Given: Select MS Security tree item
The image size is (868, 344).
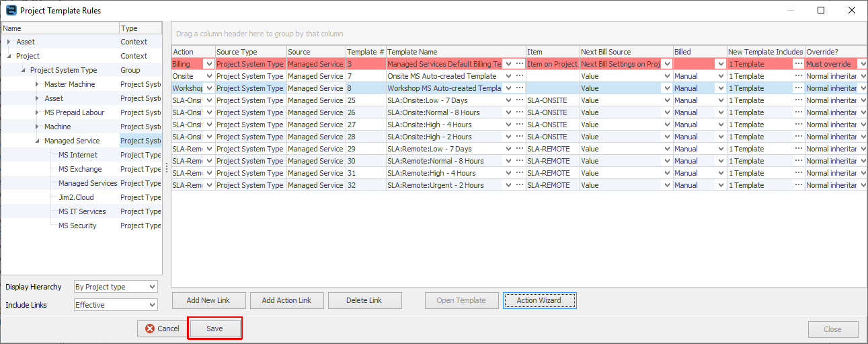Looking at the screenshot, I should click(x=77, y=226).
